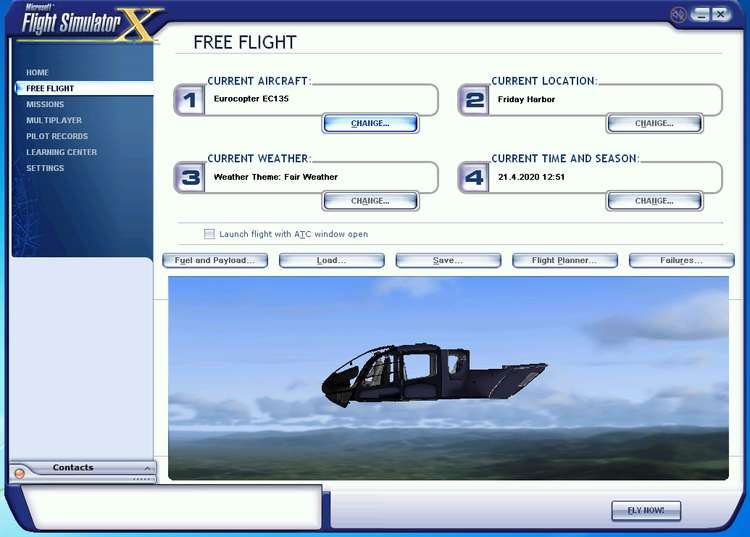Go to the Home menu item
The width and height of the screenshot is (750, 537).
tap(37, 73)
